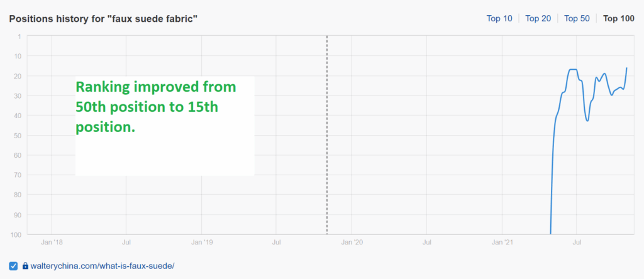The width and height of the screenshot is (644, 279).
Task: Click the green ranking improved annotation
Action: (x=156, y=107)
